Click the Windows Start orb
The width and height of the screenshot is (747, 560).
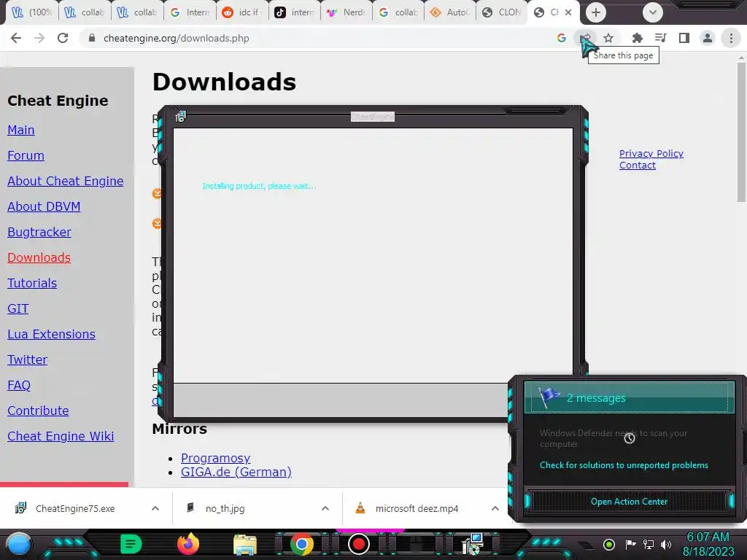pyautogui.click(x=19, y=544)
